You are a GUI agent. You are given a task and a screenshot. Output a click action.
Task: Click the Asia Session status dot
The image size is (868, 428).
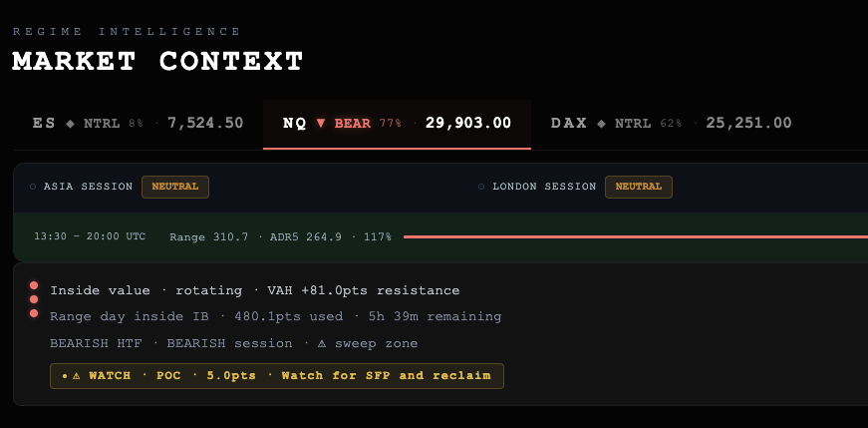tap(33, 187)
